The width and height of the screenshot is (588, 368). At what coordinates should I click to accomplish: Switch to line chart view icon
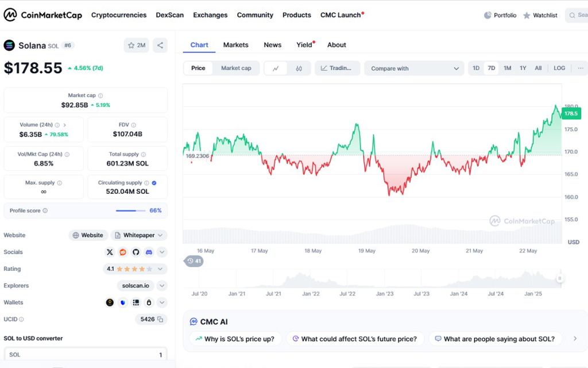coord(276,68)
